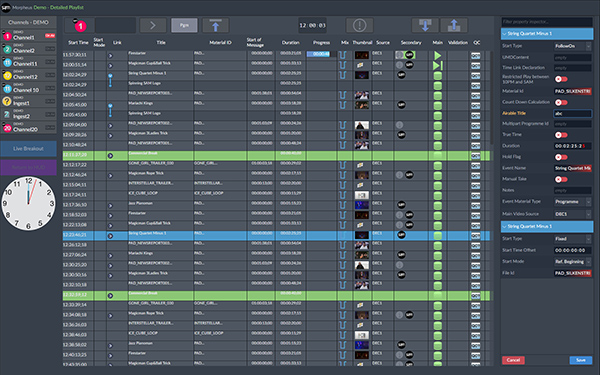Click the mix icon in the 12:04:50 row
This screenshot has height=375, width=600.
pos(342,95)
